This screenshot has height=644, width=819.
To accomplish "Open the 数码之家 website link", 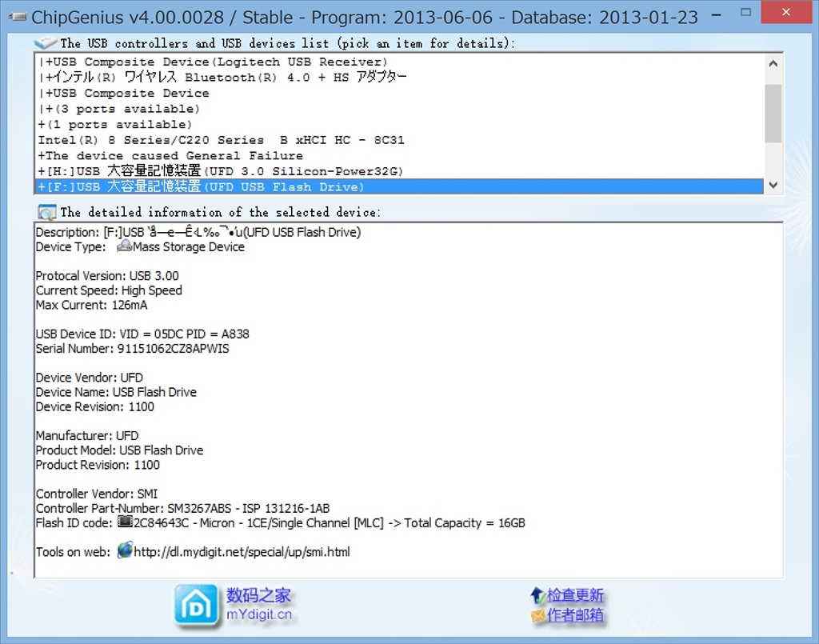I will click(258, 595).
